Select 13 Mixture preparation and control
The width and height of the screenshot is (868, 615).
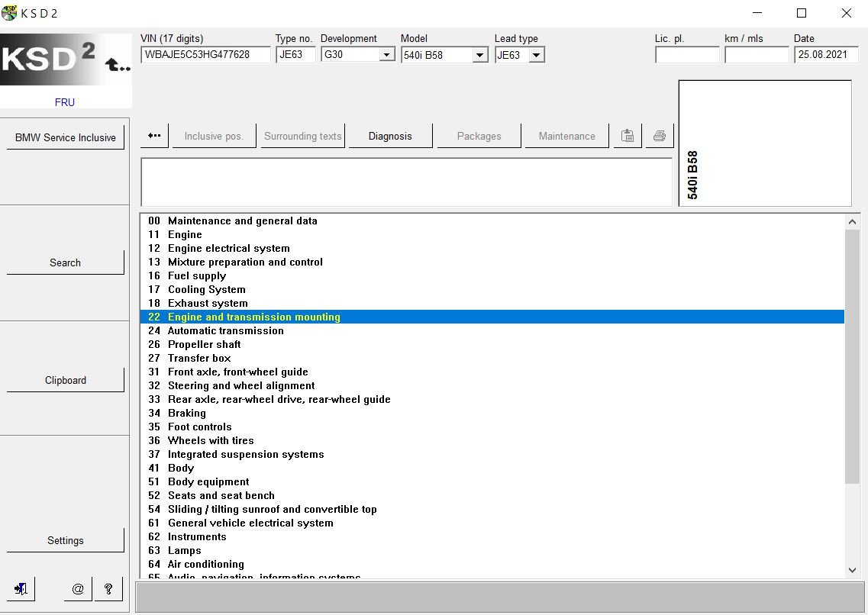pos(492,262)
